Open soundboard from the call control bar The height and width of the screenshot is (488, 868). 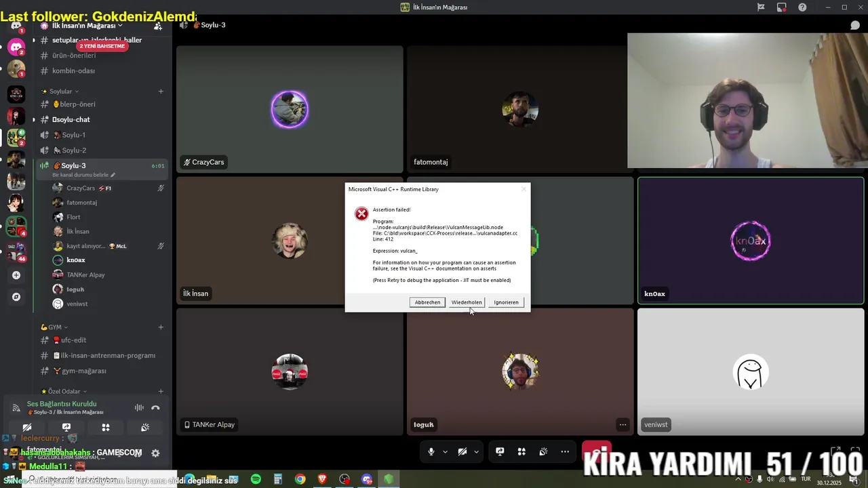tap(543, 451)
